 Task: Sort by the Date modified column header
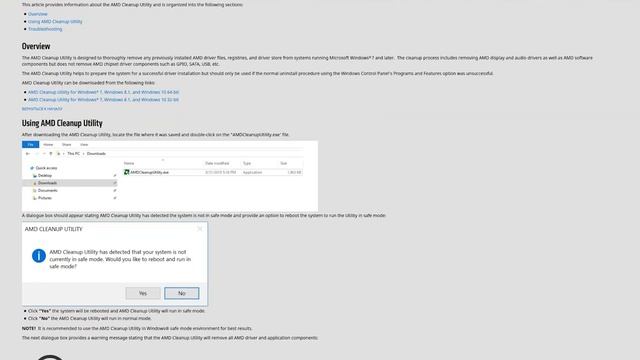coord(217,163)
